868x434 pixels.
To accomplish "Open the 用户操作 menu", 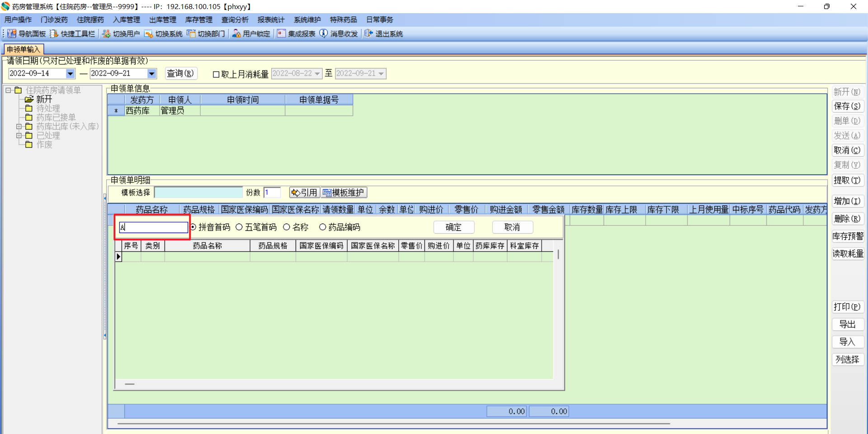I will pyautogui.click(x=18, y=19).
